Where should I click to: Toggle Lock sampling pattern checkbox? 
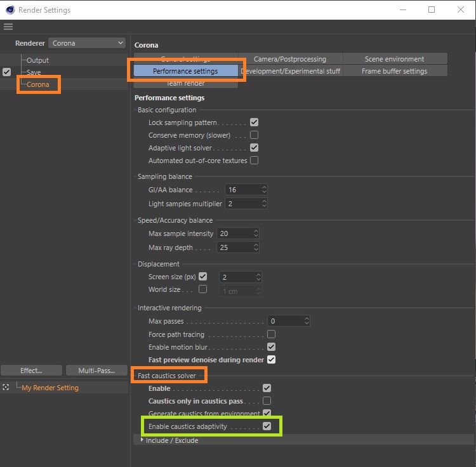point(254,122)
